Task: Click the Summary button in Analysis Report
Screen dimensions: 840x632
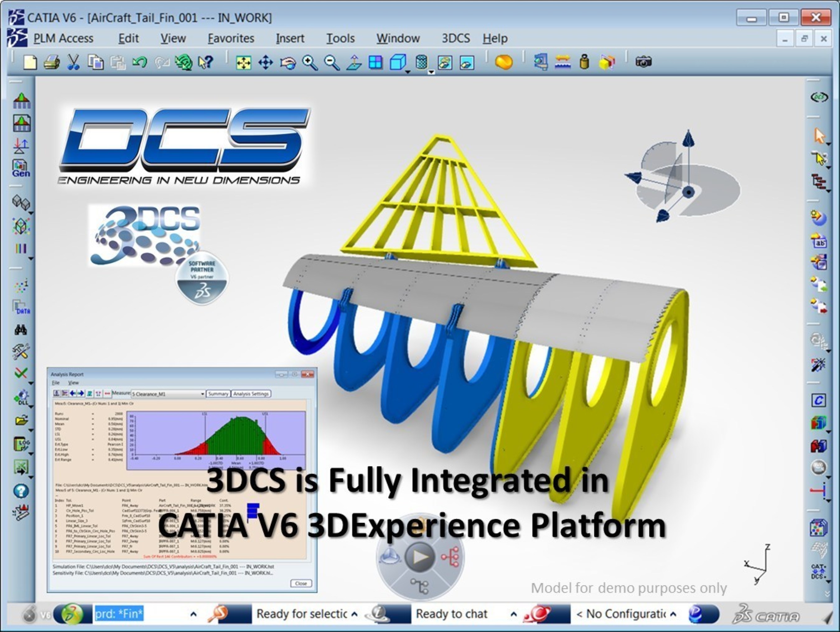Action: coord(218,394)
